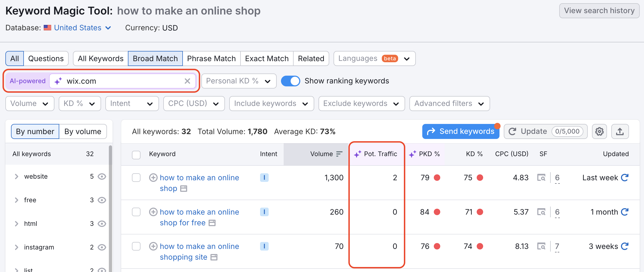Open 'how to make an online shop' keyword link
The height and width of the screenshot is (272, 644).
coord(199,183)
